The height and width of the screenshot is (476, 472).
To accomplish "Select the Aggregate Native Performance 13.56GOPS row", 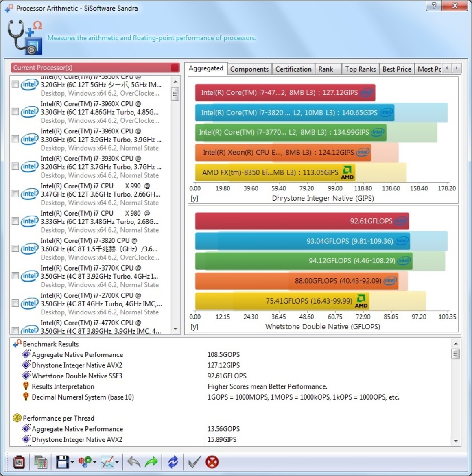I will [x=231, y=429].
